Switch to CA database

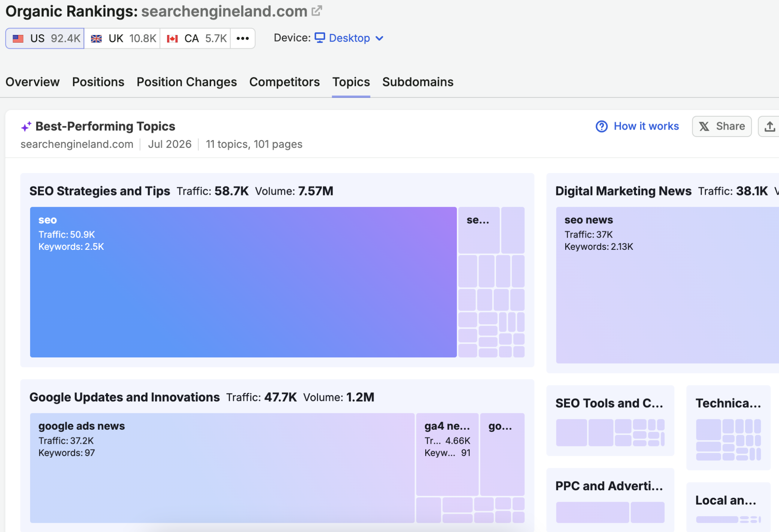[195, 38]
